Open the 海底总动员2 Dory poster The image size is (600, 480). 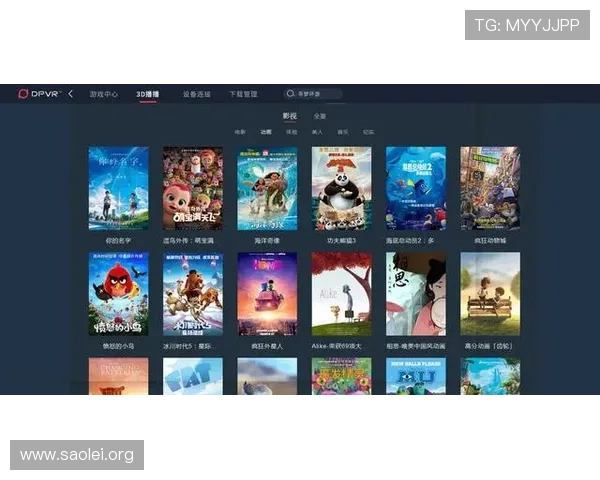point(416,188)
